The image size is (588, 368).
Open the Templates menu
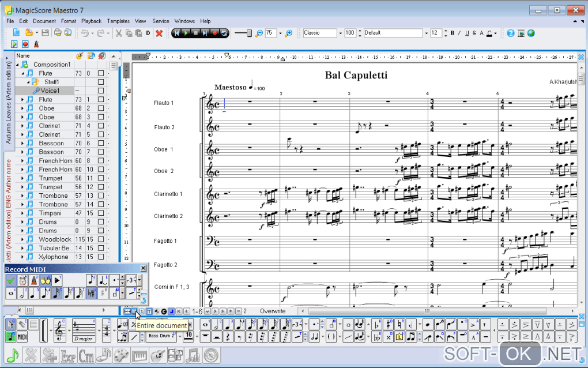(118, 21)
